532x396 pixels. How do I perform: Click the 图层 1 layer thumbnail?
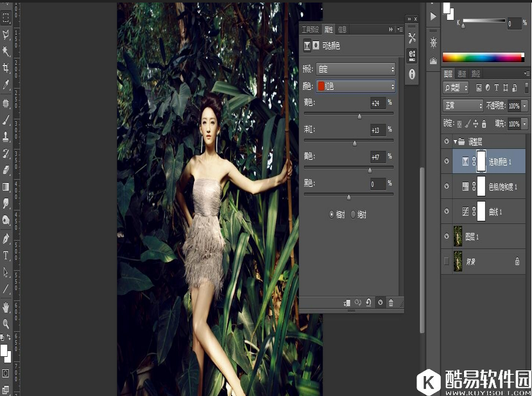pyautogui.click(x=458, y=236)
